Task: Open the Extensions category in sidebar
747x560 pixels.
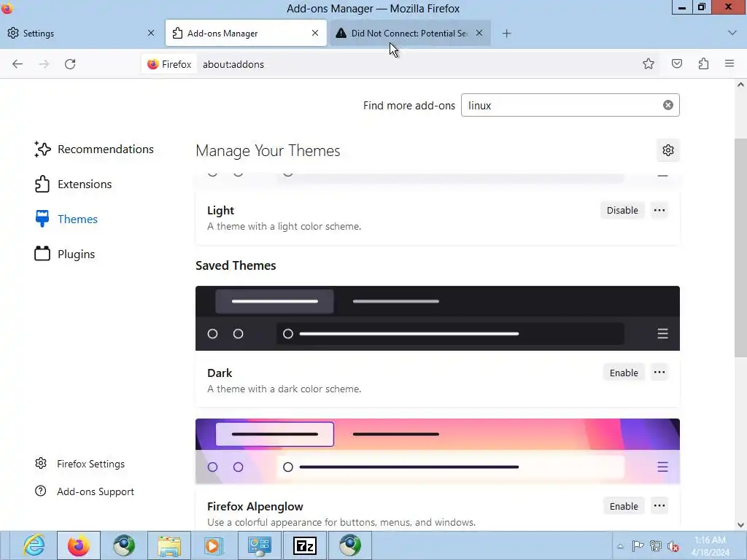Action: point(74,184)
